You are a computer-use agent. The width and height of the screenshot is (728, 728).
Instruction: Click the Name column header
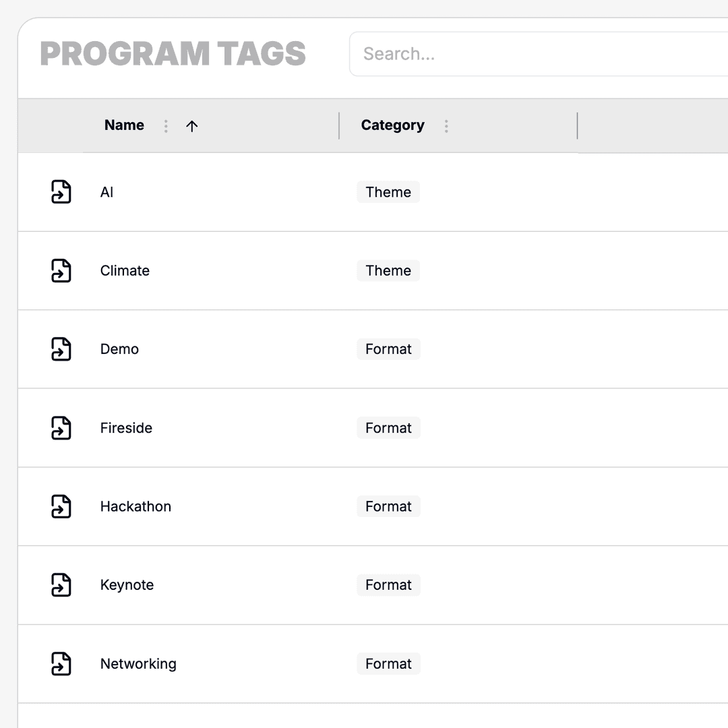pyautogui.click(x=124, y=125)
